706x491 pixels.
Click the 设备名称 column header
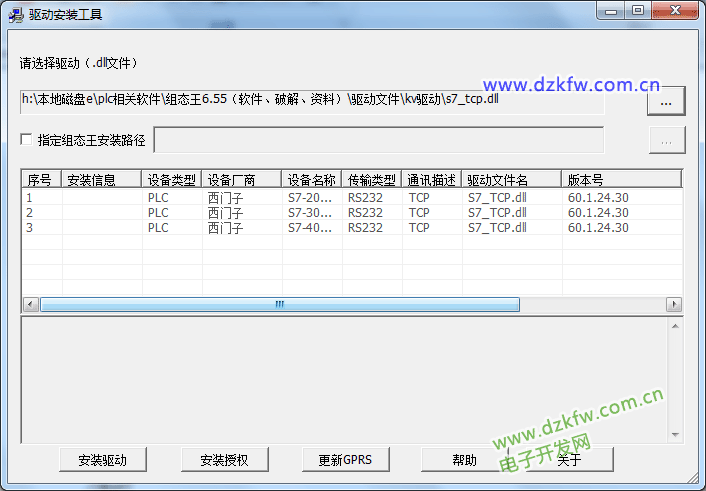(312, 180)
